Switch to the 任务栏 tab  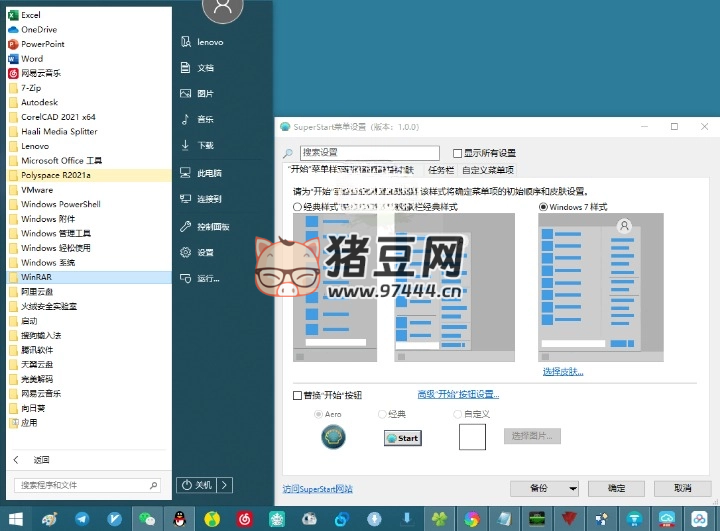click(x=441, y=170)
